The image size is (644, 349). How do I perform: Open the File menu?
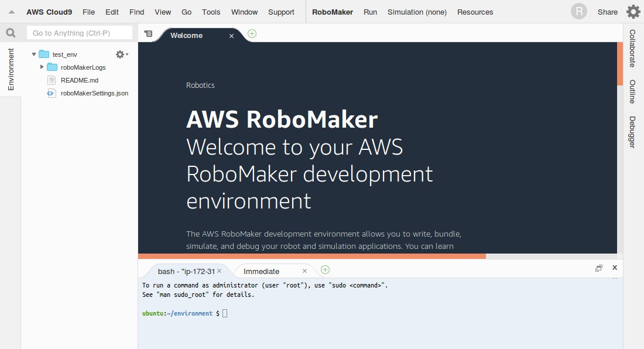(x=89, y=12)
